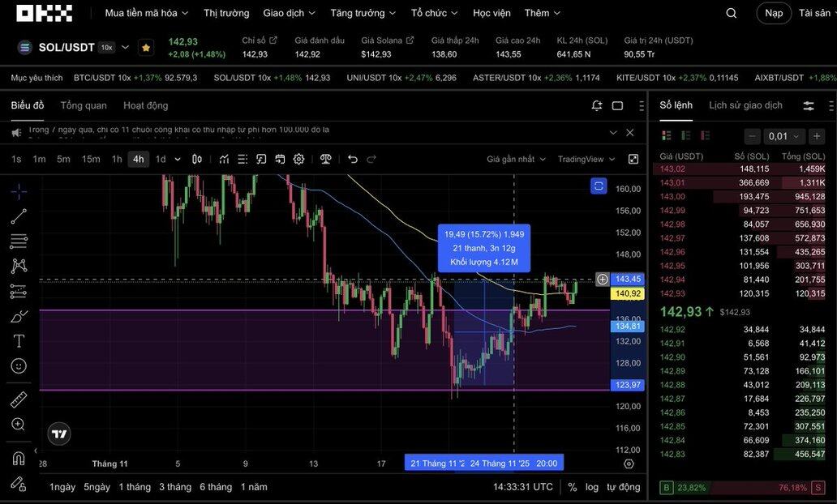Open the search magnifier in header
Screen dimensions: 837x504
point(731,13)
